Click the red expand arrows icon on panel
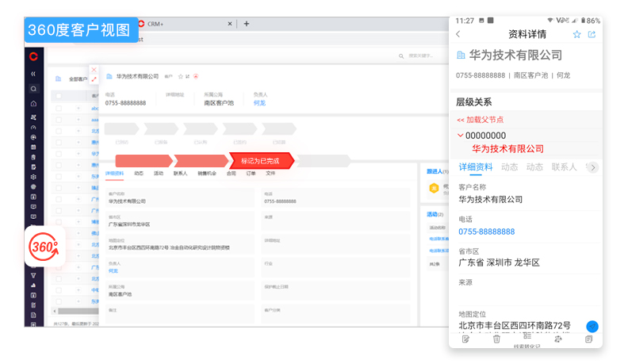628x364 pixels. tap(94, 79)
